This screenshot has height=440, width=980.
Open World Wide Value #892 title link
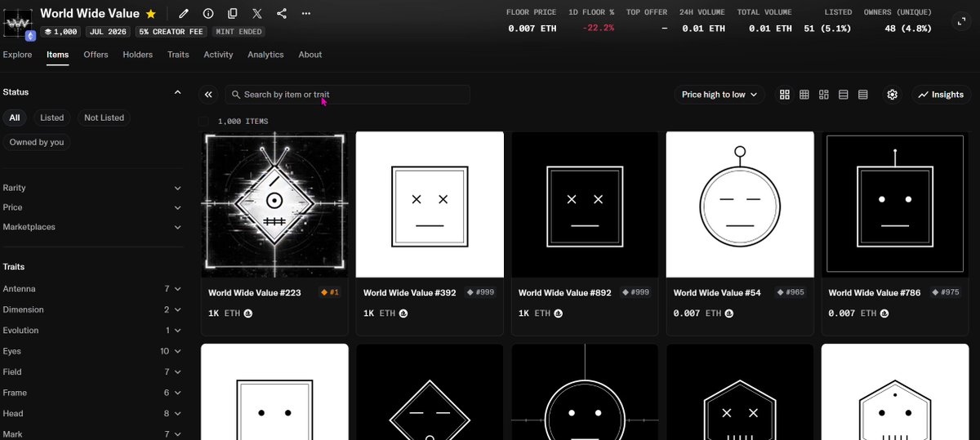(x=565, y=293)
